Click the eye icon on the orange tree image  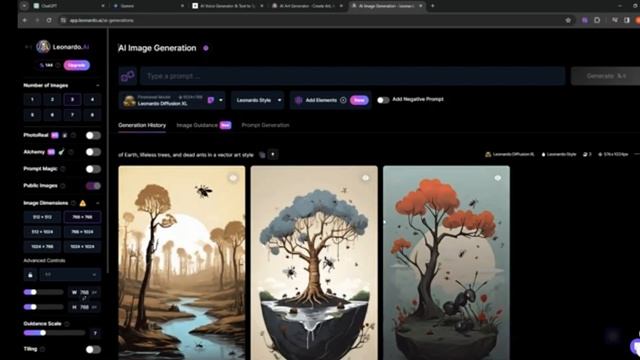[498, 178]
